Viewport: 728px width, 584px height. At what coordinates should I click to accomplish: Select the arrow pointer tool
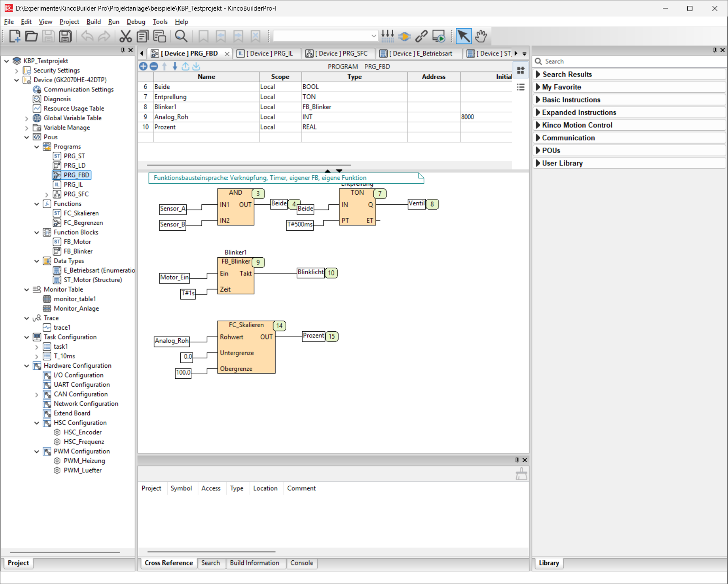point(464,36)
